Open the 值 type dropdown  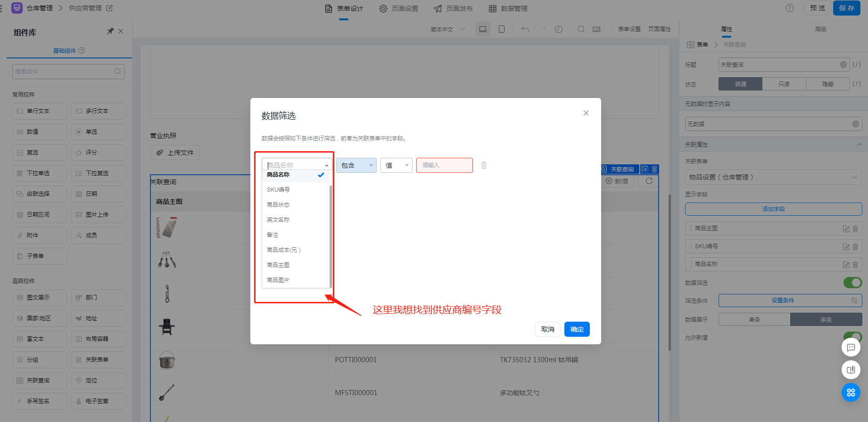(397, 165)
